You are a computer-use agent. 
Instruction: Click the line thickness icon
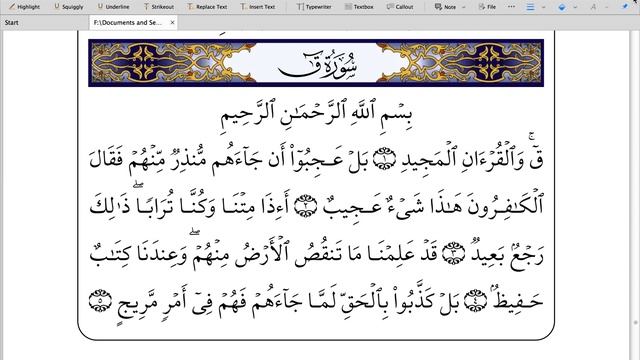coord(530,7)
